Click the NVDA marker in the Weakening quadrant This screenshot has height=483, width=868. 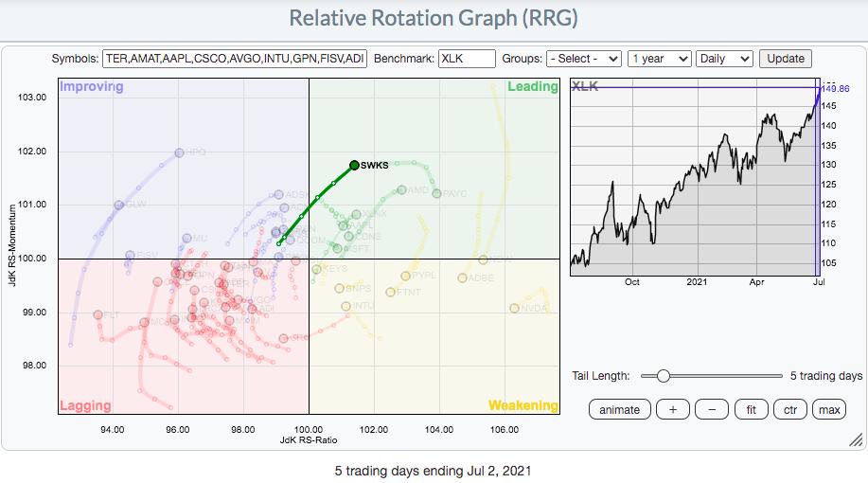515,308
